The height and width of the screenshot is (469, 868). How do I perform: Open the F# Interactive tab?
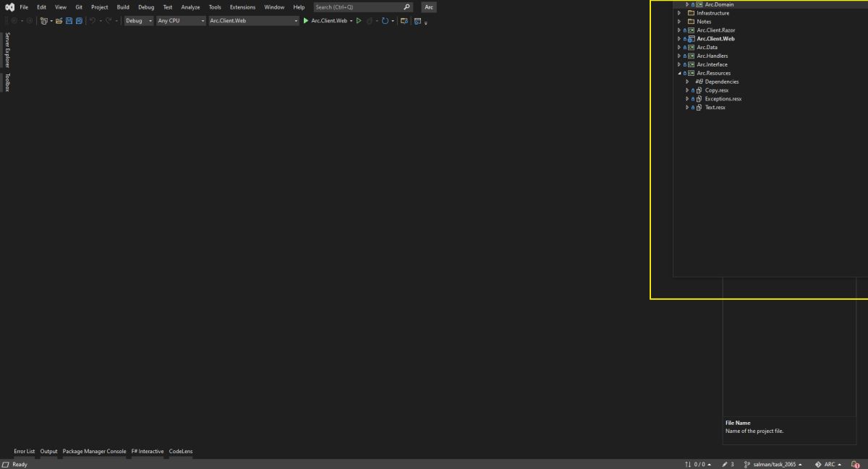tap(148, 452)
